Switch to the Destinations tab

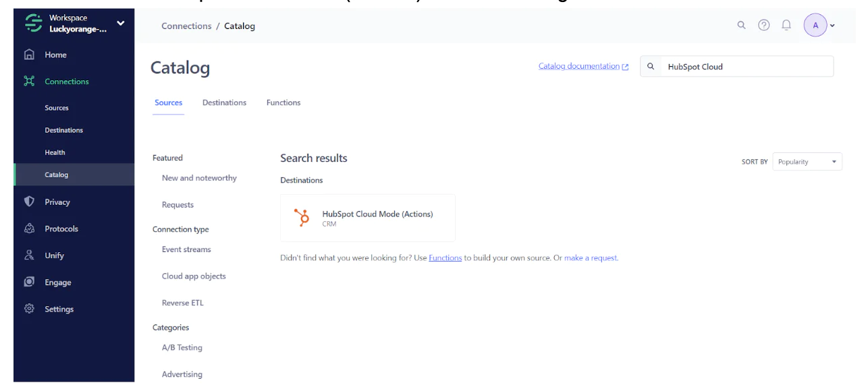click(224, 102)
